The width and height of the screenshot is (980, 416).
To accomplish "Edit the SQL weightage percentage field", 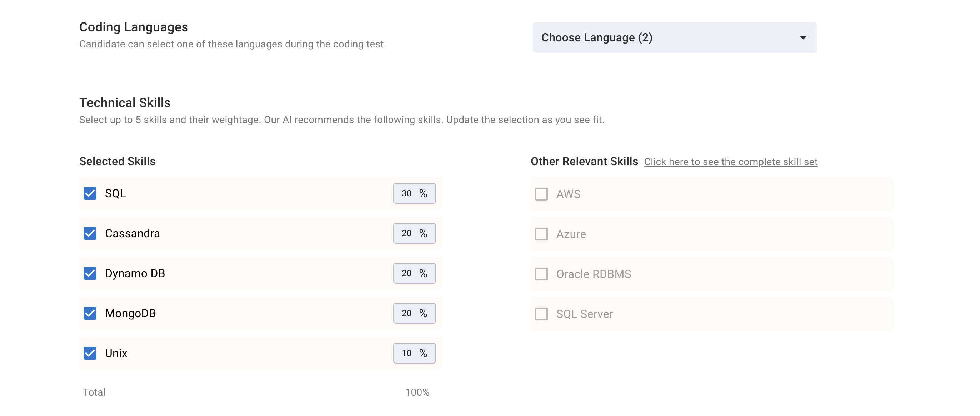I will coord(414,193).
